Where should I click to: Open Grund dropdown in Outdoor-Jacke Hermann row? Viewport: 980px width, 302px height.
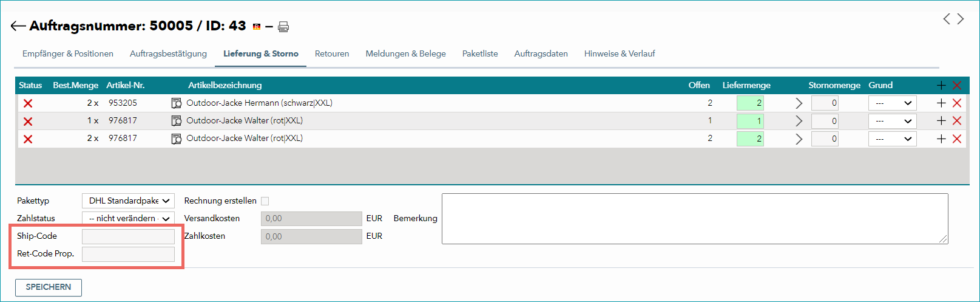[x=892, y=103]
